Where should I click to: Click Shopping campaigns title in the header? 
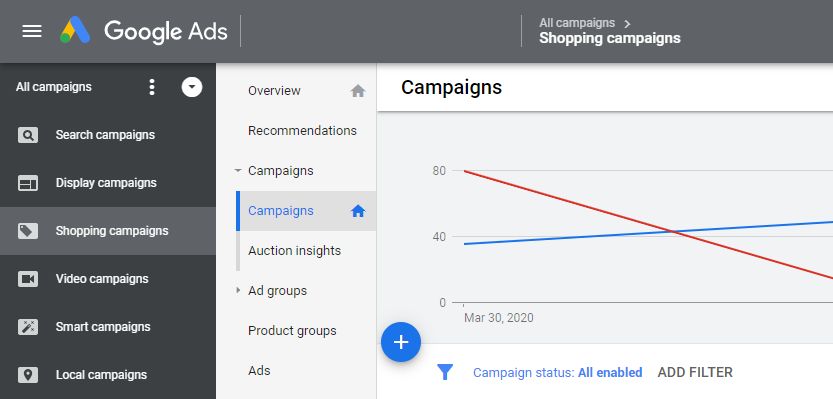[x=610, y=39]
